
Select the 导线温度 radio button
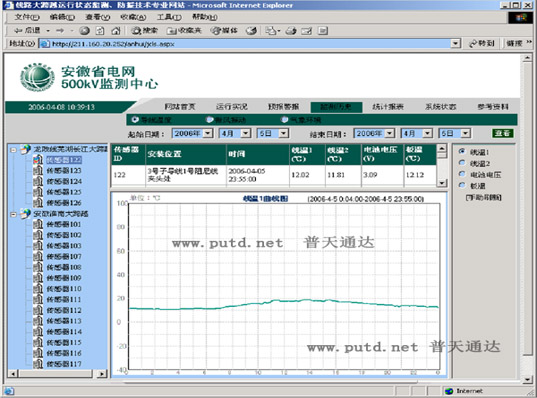(135, 119)
